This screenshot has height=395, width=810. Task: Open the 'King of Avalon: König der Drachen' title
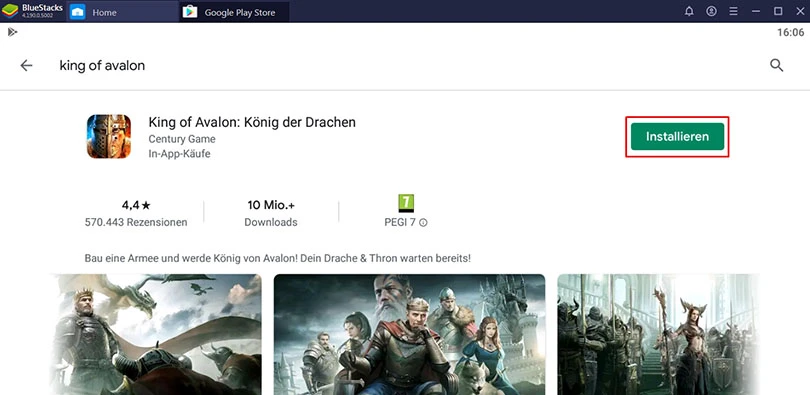252,122
